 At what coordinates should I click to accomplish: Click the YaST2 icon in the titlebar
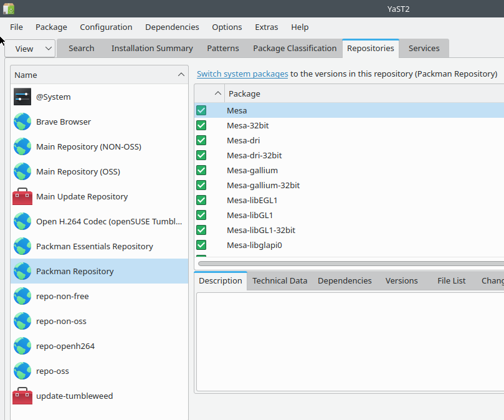(x=8, y=9)
